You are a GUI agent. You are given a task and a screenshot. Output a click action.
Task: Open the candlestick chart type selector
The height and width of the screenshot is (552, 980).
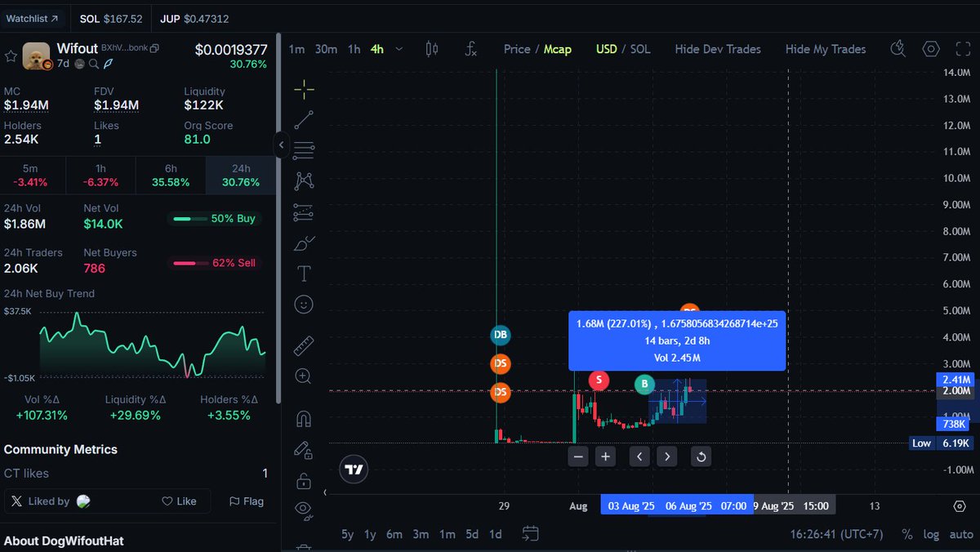pyautogui.click(x=432, y=49)
